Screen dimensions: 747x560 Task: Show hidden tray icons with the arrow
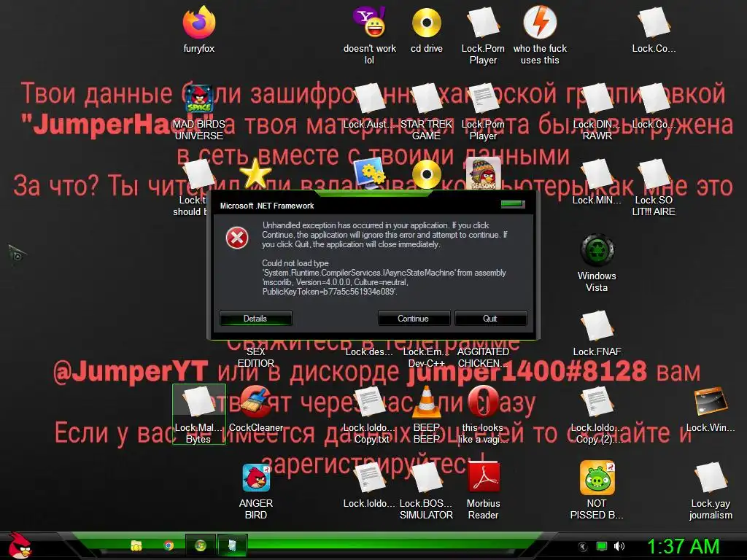pyautogui.click(x=583, y=546)
